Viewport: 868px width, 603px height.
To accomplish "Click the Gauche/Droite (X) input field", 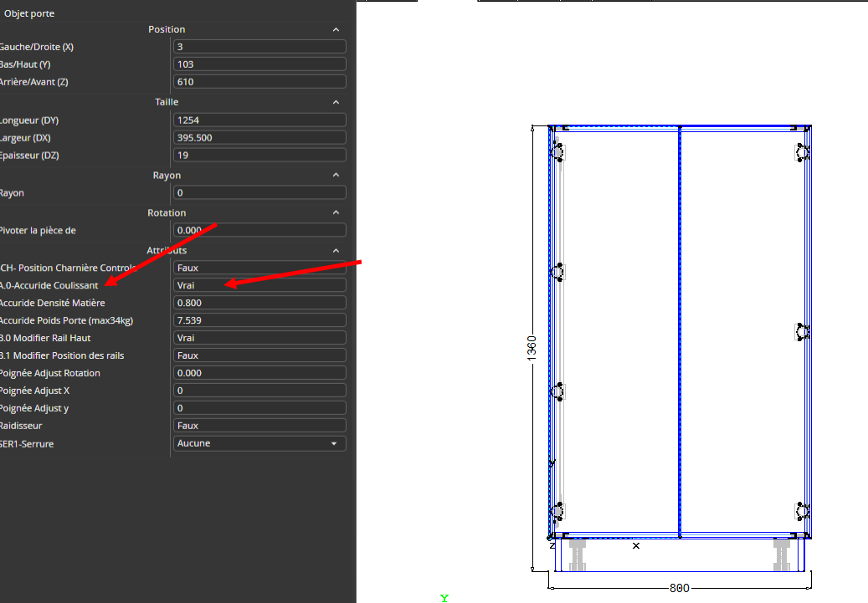I will point(259,47).
